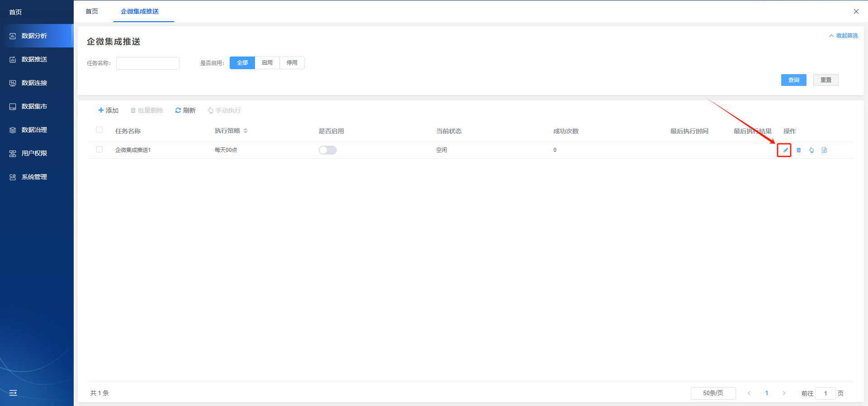868x406 pixels.
Task: Close the tab panel with the X icon
Action: (x=856, y=11)
